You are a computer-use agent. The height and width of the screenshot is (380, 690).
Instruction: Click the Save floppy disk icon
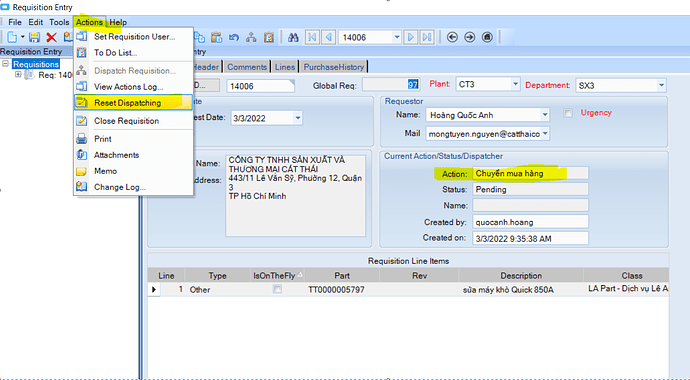(x=34, y=37)
